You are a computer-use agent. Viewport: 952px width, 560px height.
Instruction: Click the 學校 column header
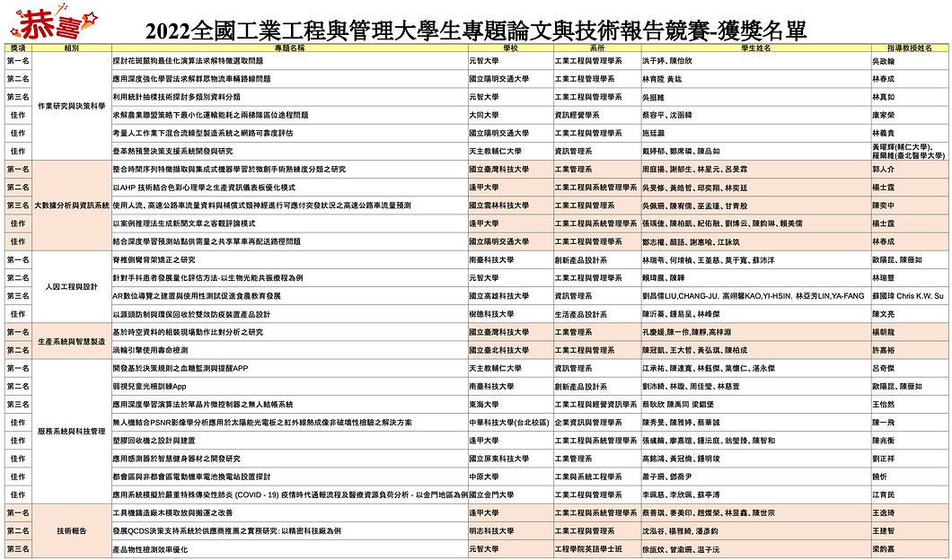point(510,48)
